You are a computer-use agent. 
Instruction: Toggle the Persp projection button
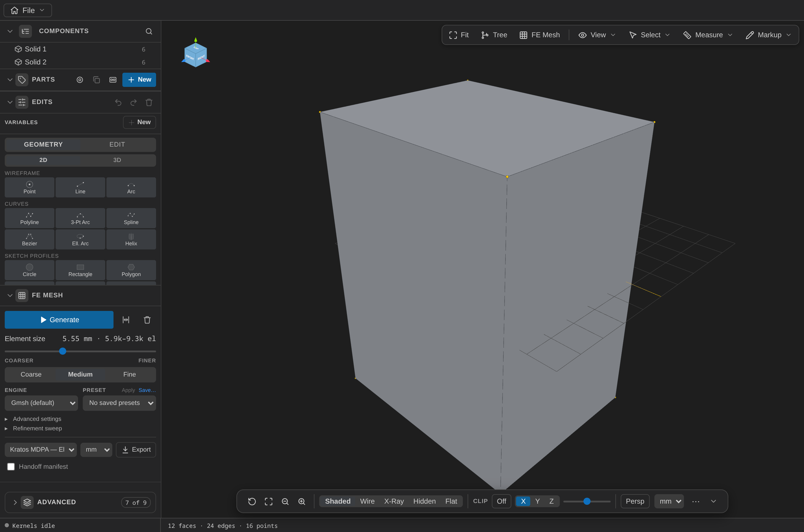(635, 502)
